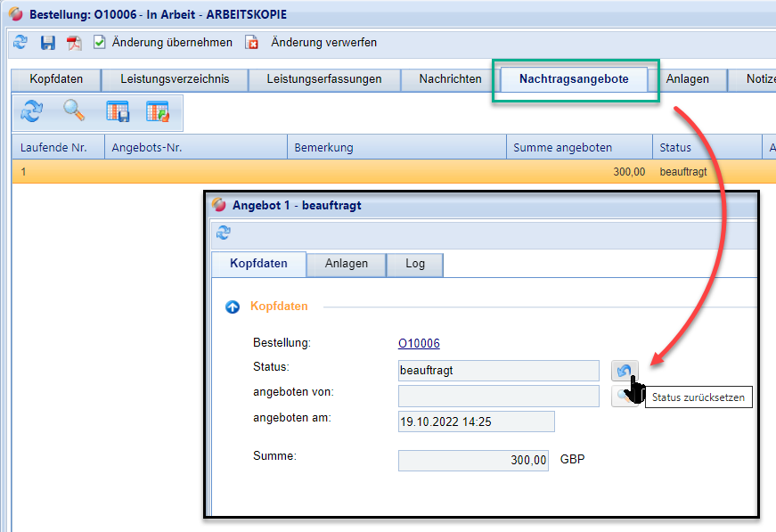This screenshot has height=532, width=776.
Task: Save the order with the floppy disk icon
Action: [47, 43]
